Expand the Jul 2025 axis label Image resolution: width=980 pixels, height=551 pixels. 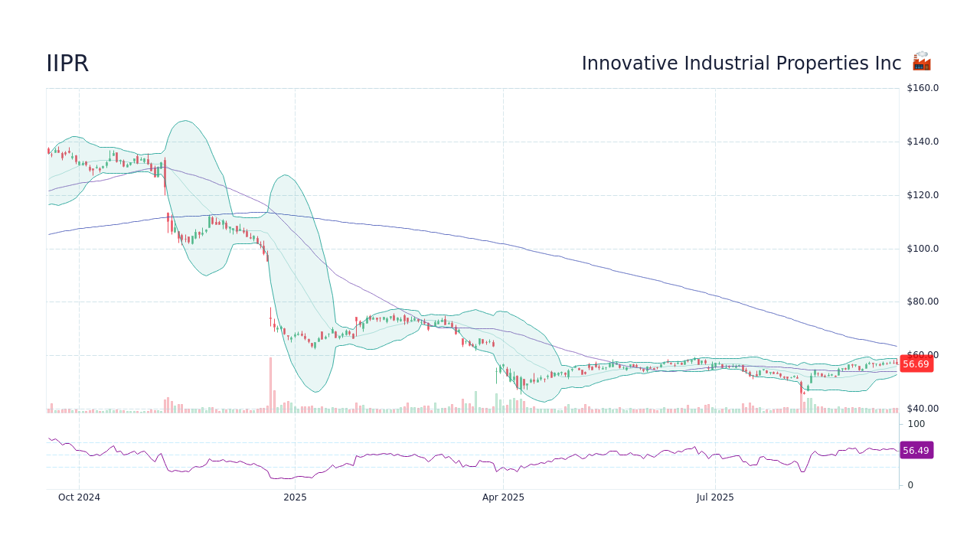point(714,497)
